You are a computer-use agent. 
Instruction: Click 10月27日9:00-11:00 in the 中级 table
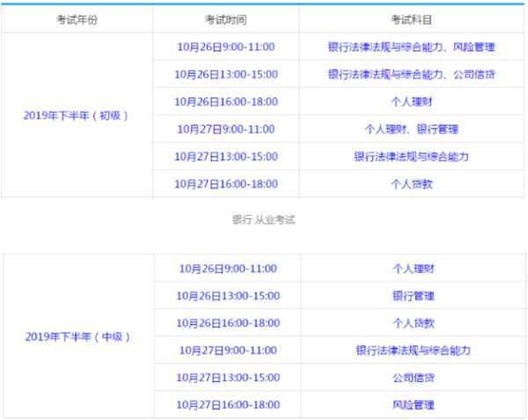tap(227, 350)
